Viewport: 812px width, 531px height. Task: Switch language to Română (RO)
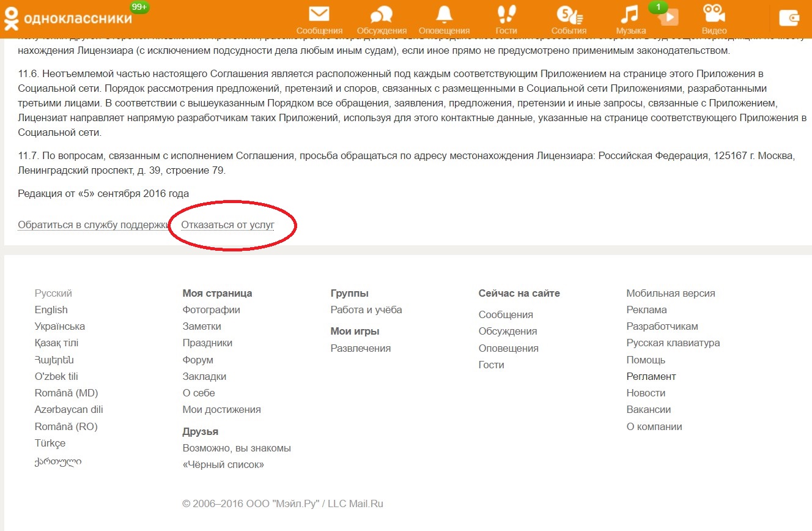pos(66,426)
